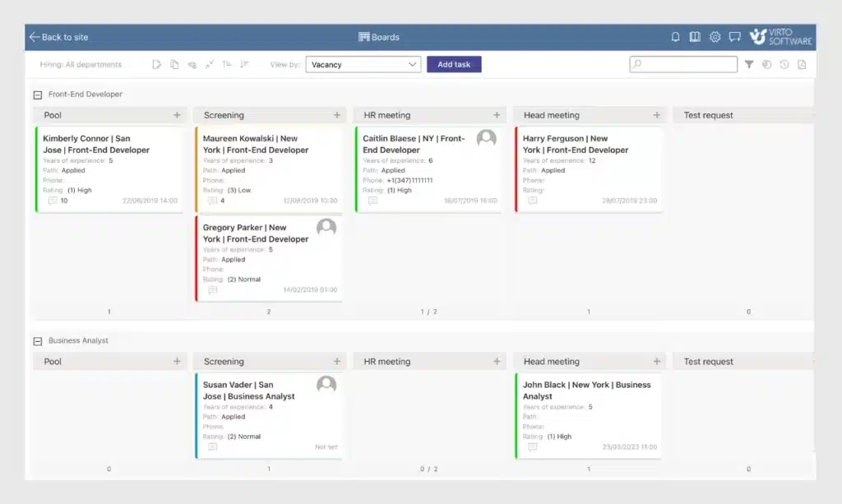Add card to Business Analyst HR meeting column
Screen dimensions: 842x504
497,361
